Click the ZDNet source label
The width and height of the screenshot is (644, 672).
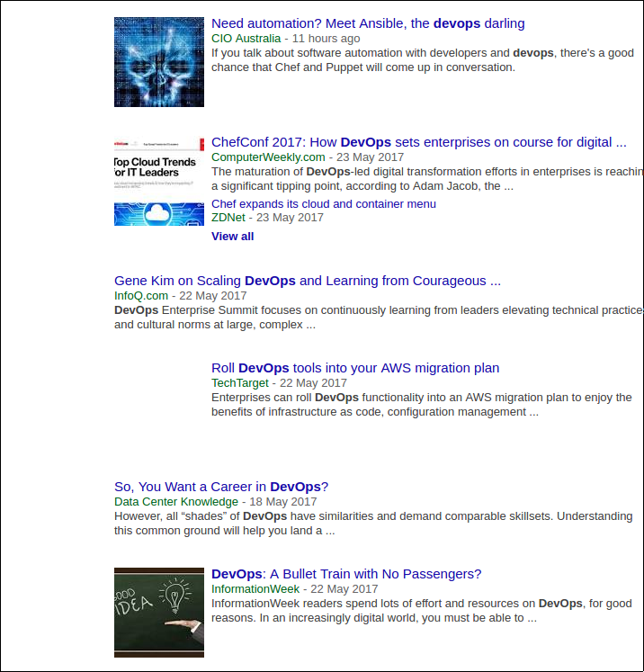(228, 218)
